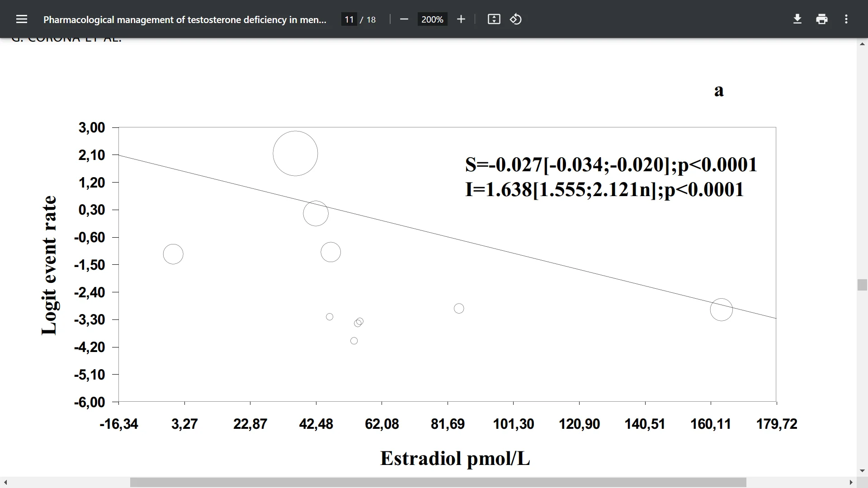Click the y-axis value '-2,40'
Image resolution: width=868 pixels, height=488 pixels.
click(90, 292)
